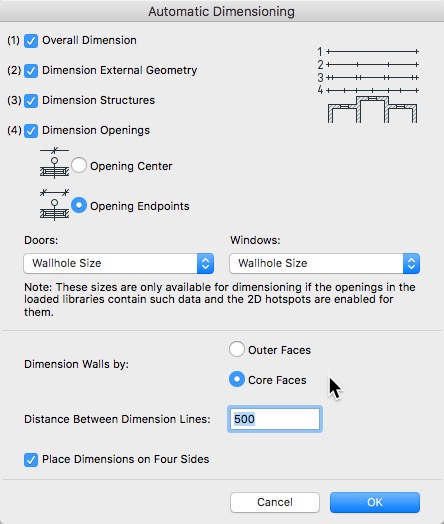Select Opening Center radio button
This screenshot has height=524, width=444.
coord(79,165)
